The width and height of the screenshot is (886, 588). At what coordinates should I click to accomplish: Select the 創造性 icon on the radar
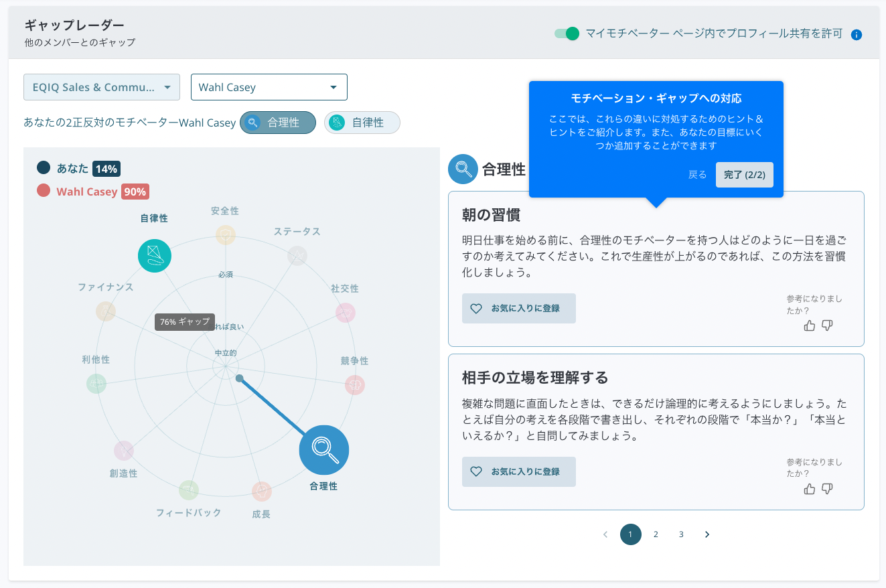pyautogui.click(x=124, y=451)
